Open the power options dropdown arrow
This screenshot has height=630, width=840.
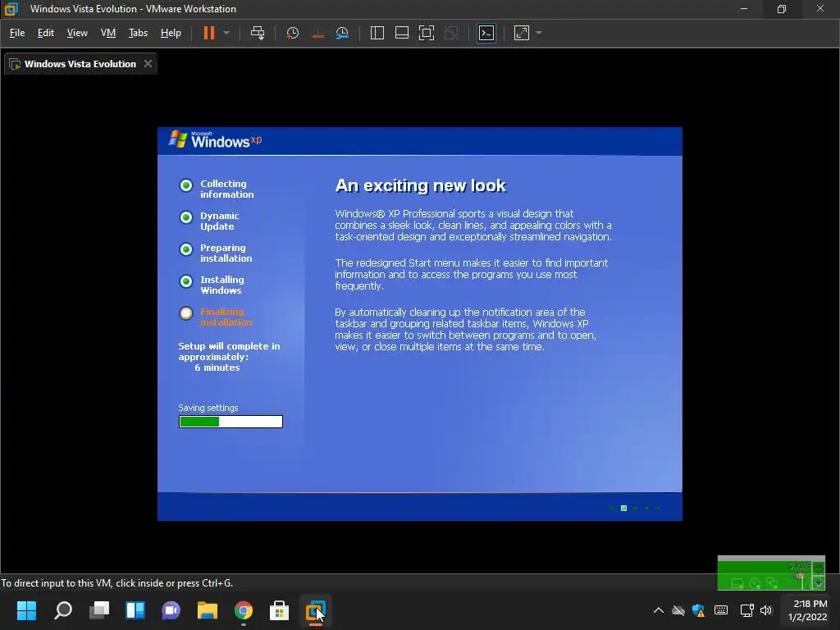coord(226,33)
